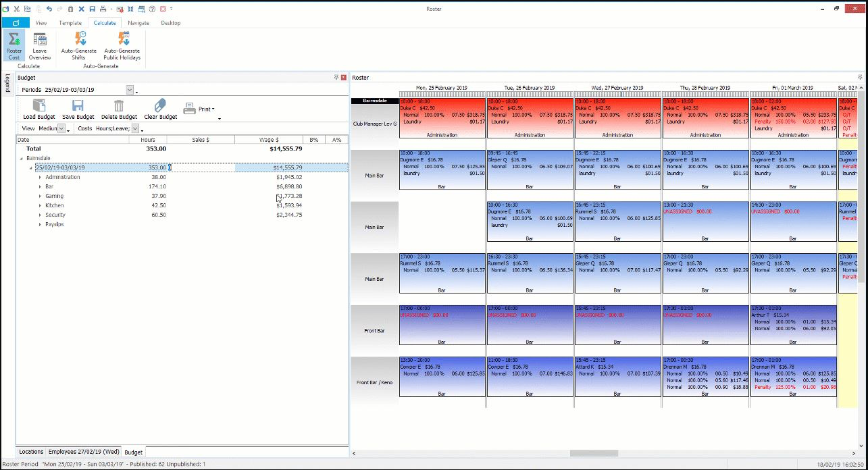The height and width of the screenshot is (470, 868).
Task: Expand the Kitchen budget row
Action: click(x=41, y=205)
